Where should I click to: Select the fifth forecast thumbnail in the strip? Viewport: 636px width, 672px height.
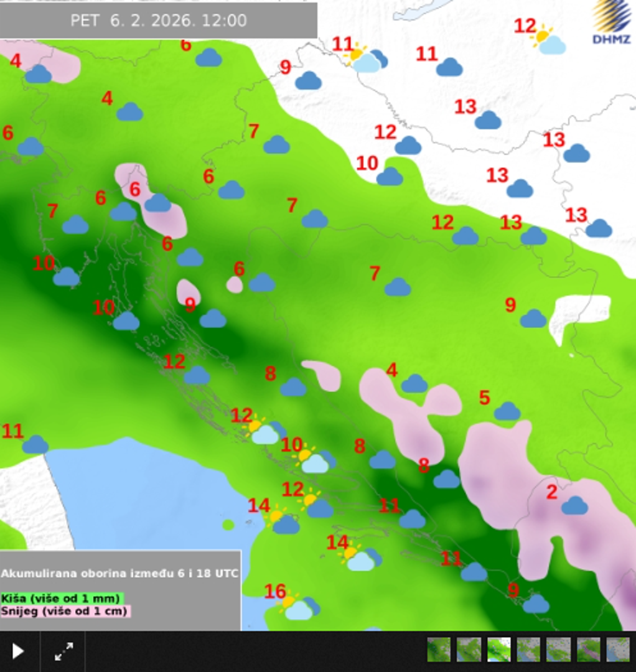coord(558,650)
